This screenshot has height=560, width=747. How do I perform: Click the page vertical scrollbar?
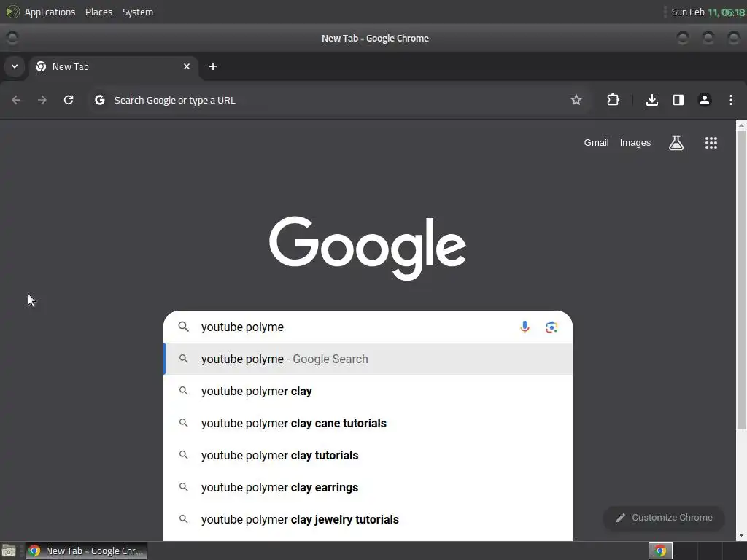[x=741, y=279]
